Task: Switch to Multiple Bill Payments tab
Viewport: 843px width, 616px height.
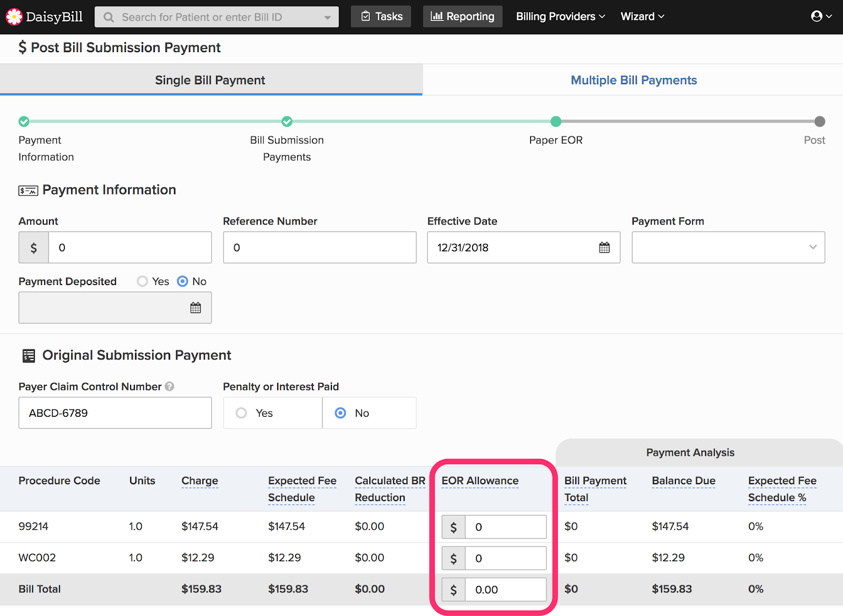Action: [633, 80]
